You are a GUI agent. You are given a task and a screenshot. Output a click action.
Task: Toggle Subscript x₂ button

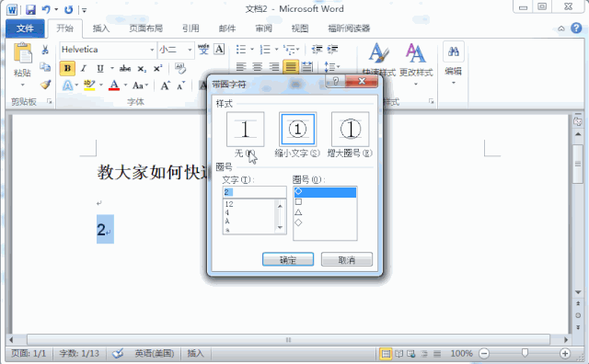pyautogui.click(x=142, y=68)
